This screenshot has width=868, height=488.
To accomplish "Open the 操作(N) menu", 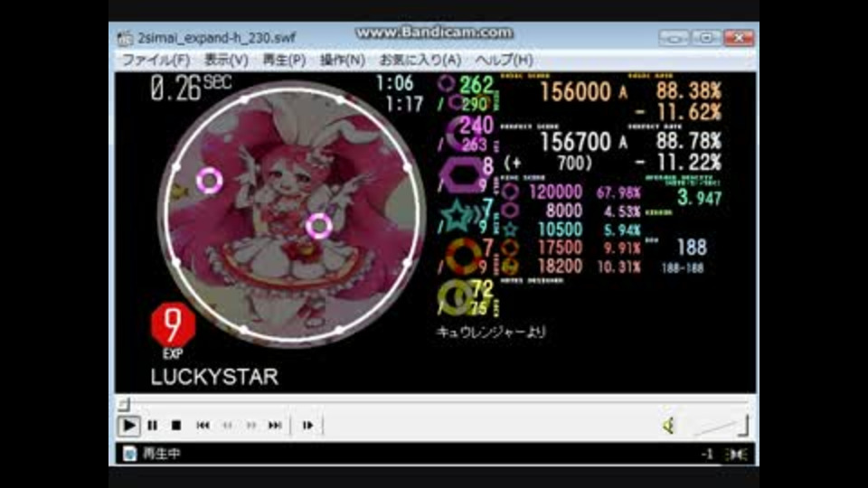I will (342, 60).
